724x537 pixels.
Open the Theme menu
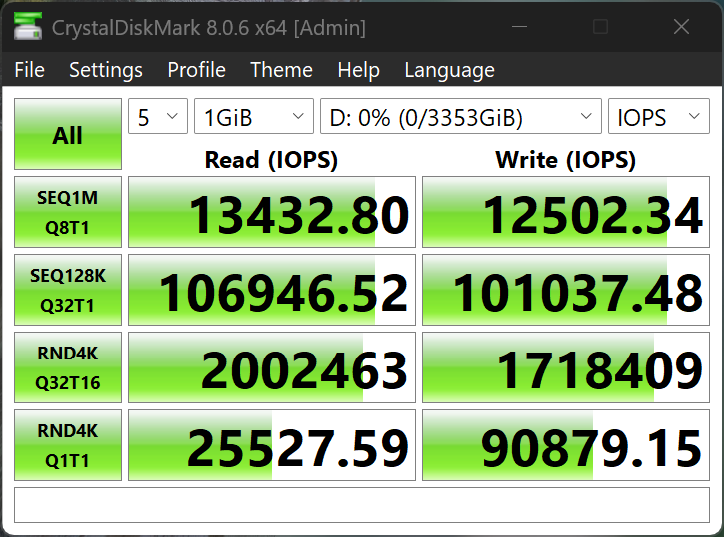[281, 70]
